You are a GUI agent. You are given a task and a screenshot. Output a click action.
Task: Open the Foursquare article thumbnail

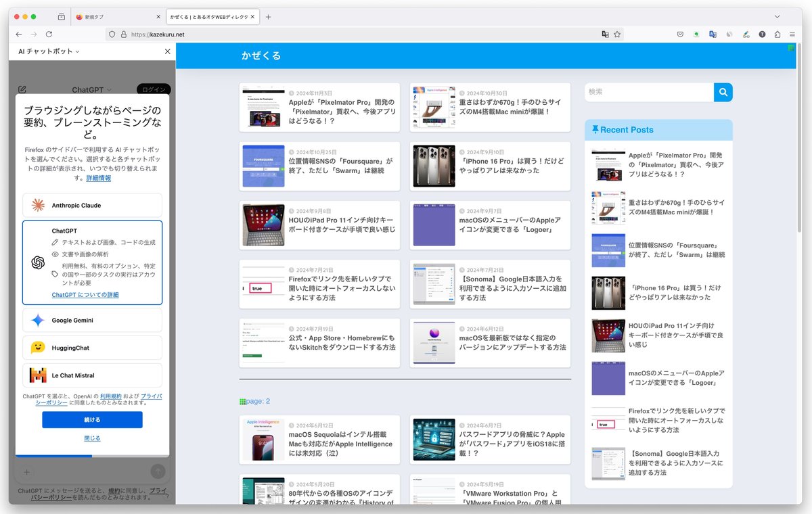tap(263, 166)
